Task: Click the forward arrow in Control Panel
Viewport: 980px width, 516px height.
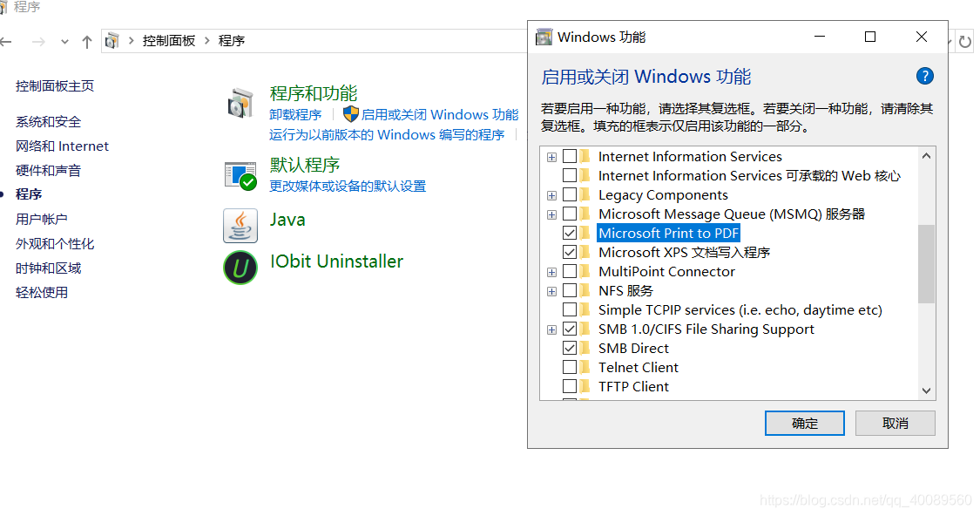Action: click(38, 42)
